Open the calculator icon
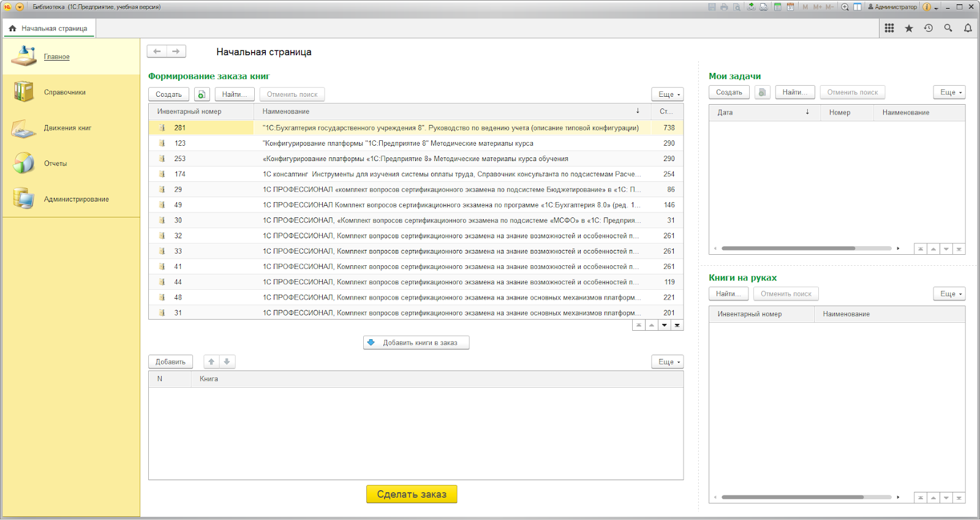 (778, 7)
